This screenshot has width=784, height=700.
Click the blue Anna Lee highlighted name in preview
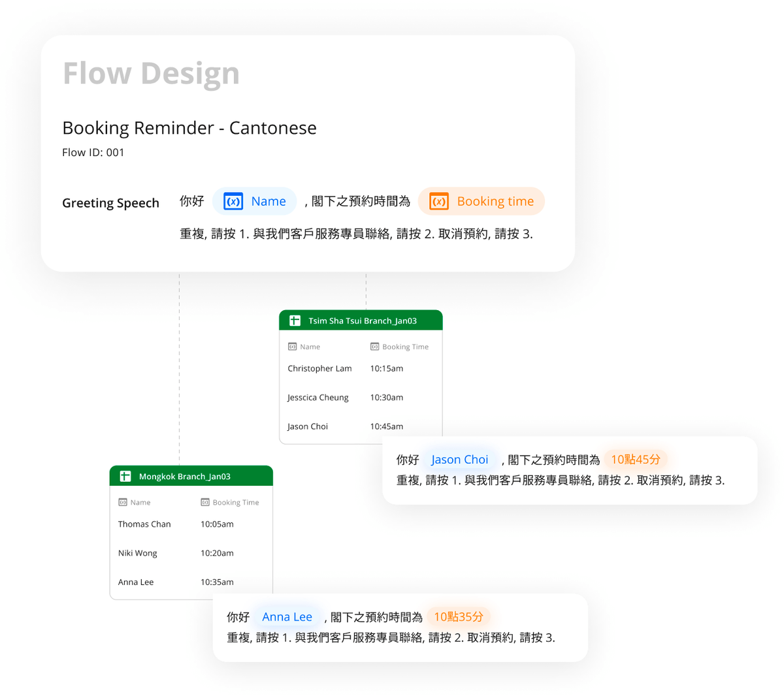point(287,617)
